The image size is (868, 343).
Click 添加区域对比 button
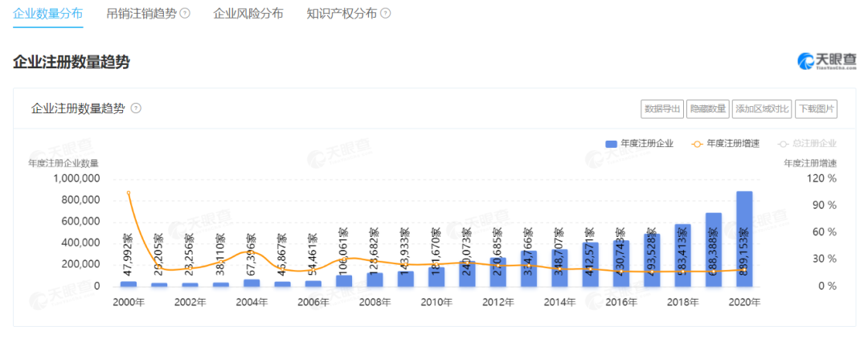point(762,108)
